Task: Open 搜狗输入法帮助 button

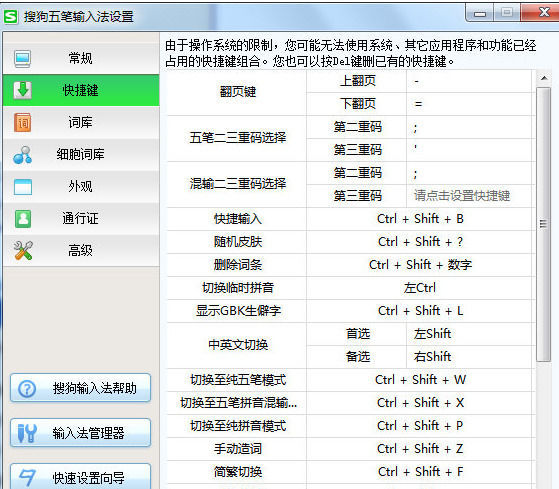Action: [81, 388]
